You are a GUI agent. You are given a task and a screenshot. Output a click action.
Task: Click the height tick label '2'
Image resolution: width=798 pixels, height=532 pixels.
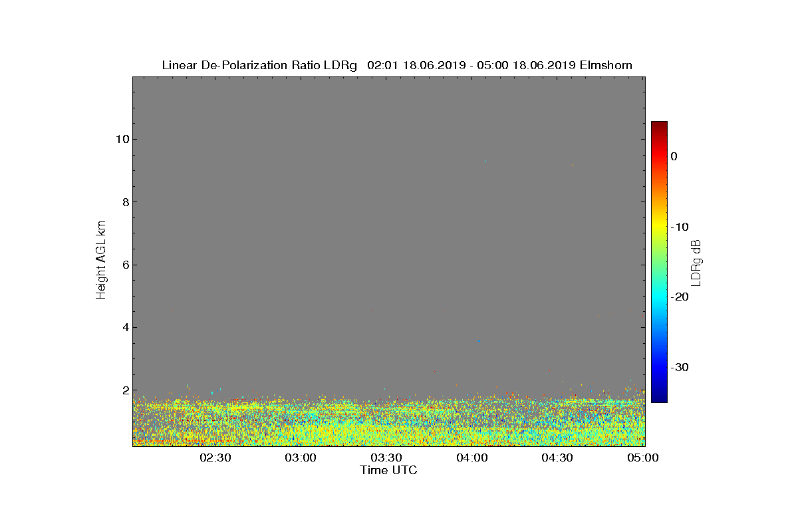pyautogui.click(x=124, y=390)
